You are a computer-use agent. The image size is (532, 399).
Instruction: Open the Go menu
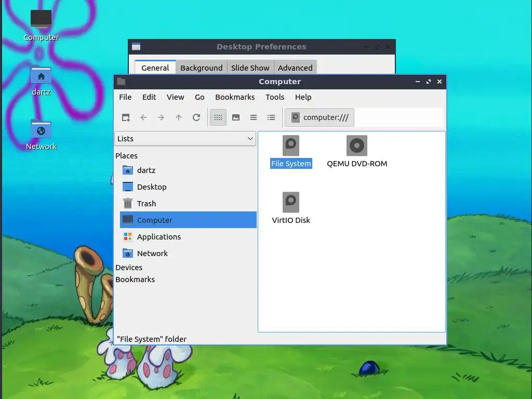(199, 97)
